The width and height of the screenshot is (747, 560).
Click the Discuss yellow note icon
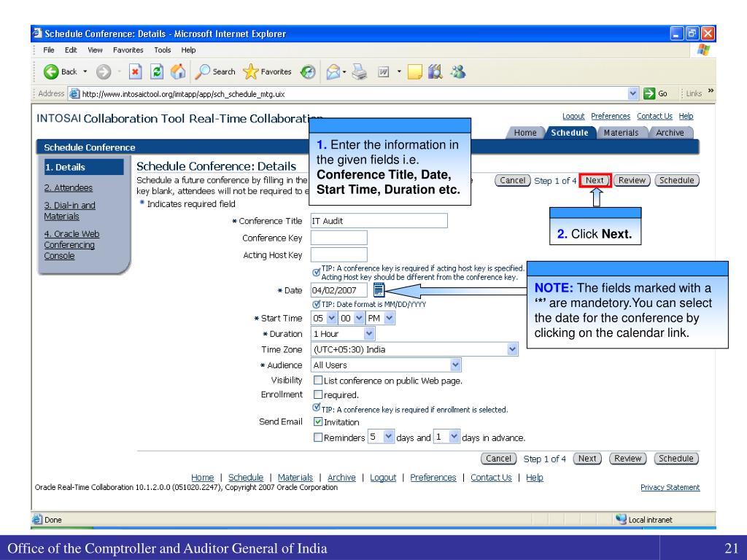click(414, 72)
